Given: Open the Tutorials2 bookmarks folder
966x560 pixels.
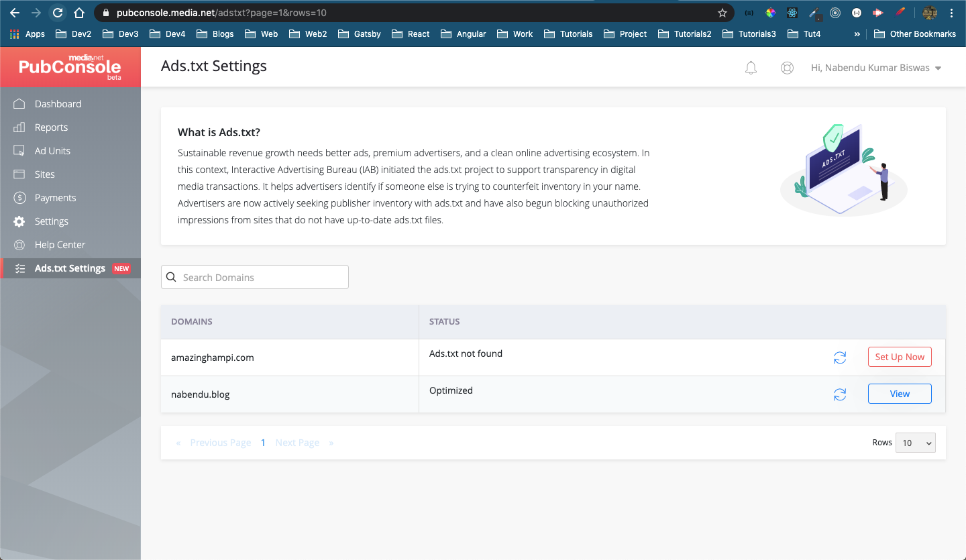Looking at the screenshot, I should (685, 34).
